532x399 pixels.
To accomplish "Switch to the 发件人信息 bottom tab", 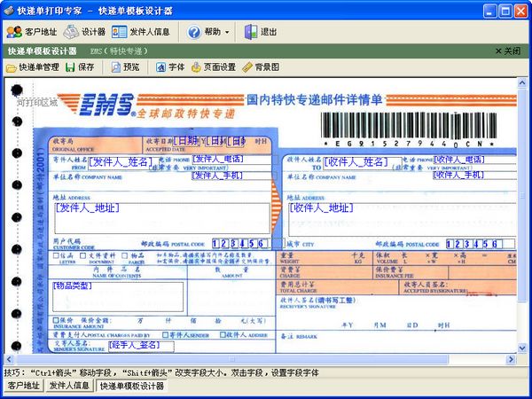I will (69, 386).
